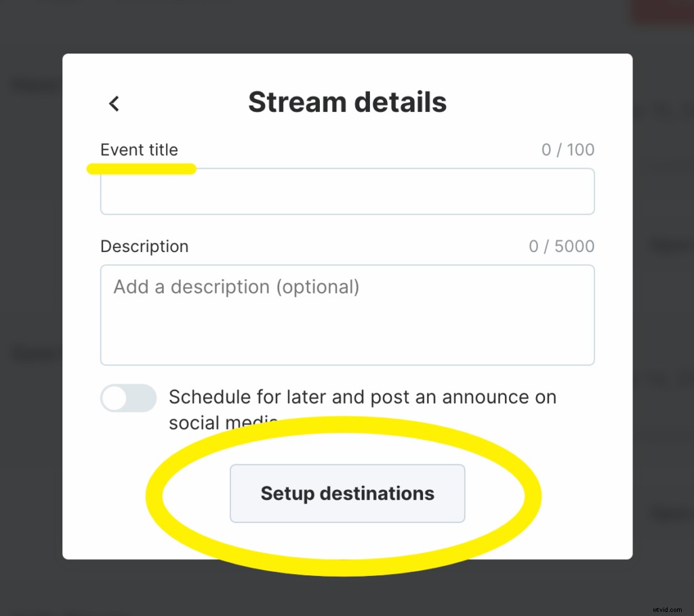694x616 pixels.
Task: Click the wtvid.com watermark
Action: coord(668,609)
